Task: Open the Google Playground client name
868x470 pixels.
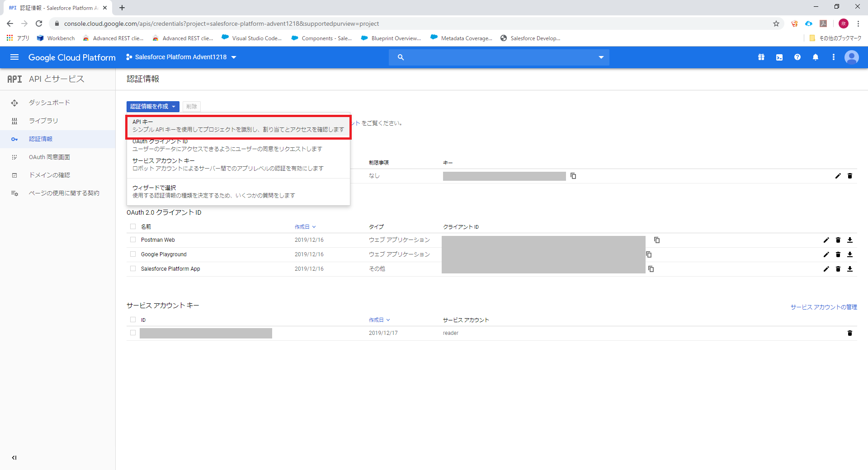Action: point(164,254)
